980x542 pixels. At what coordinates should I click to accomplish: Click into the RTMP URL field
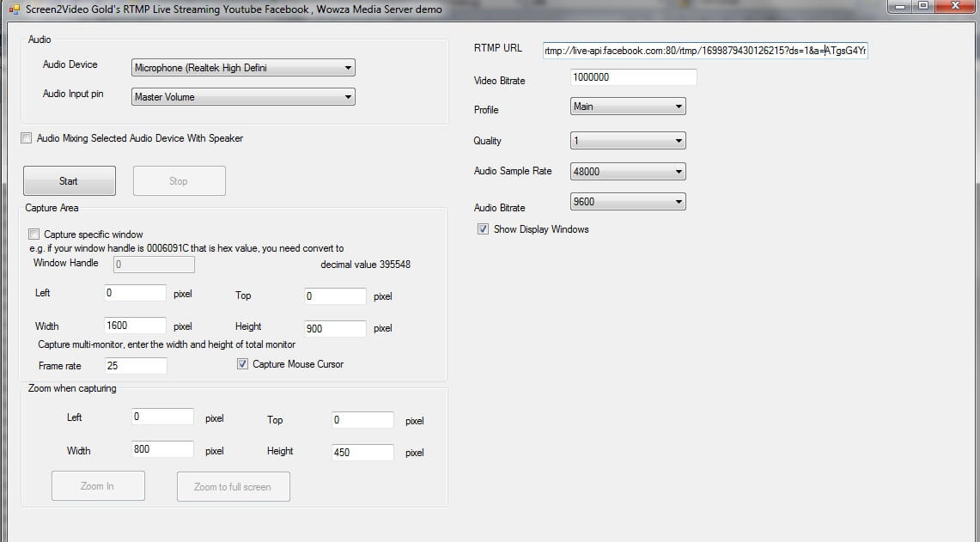[704, 51]
